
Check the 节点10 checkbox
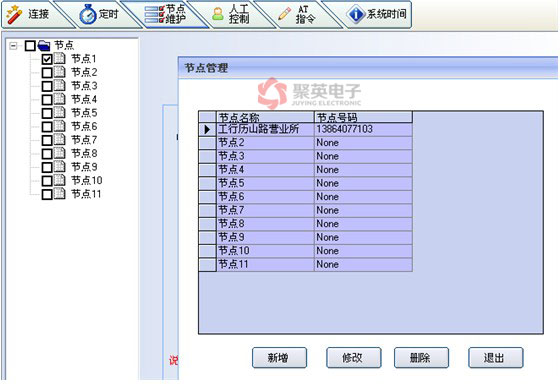coord(47,181)
